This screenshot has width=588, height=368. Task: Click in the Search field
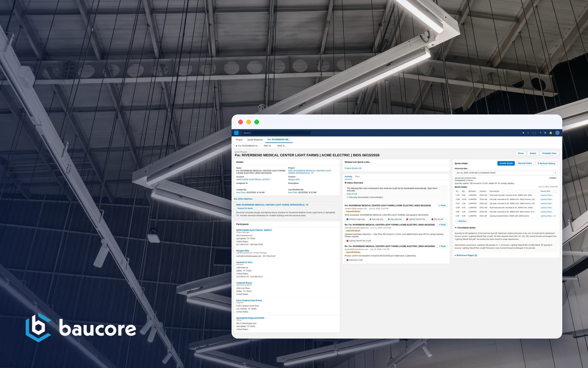pos(276,133)
